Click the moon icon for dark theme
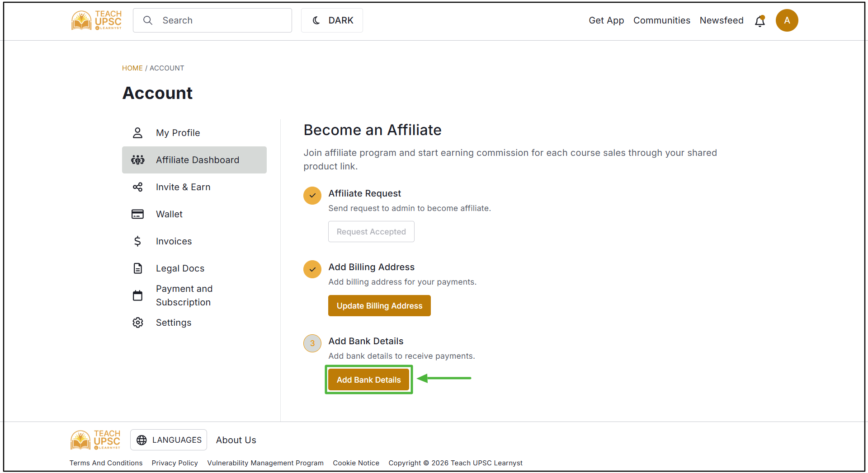 tap(316, 20)
